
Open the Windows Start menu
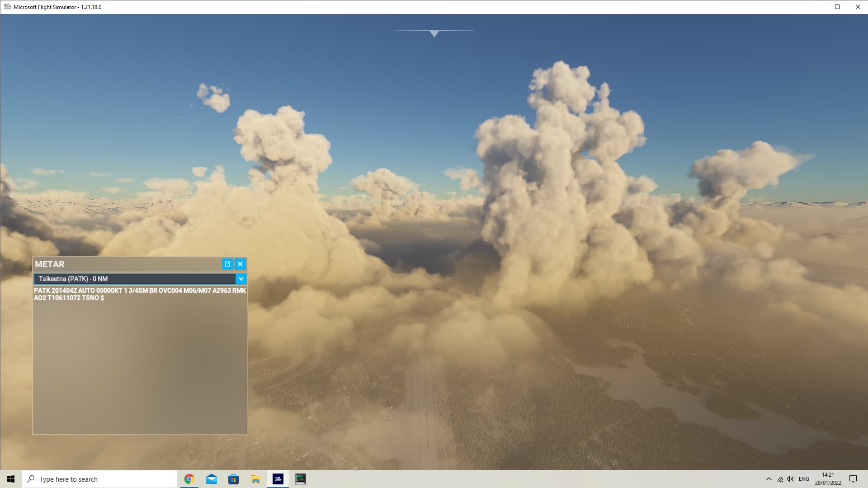[11, 479]
